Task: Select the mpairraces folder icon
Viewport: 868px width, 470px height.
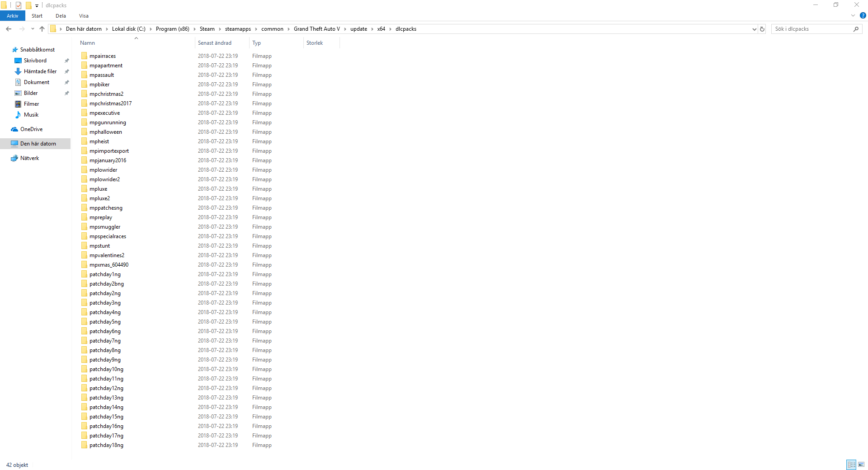Action: click(x=84, y=56)
